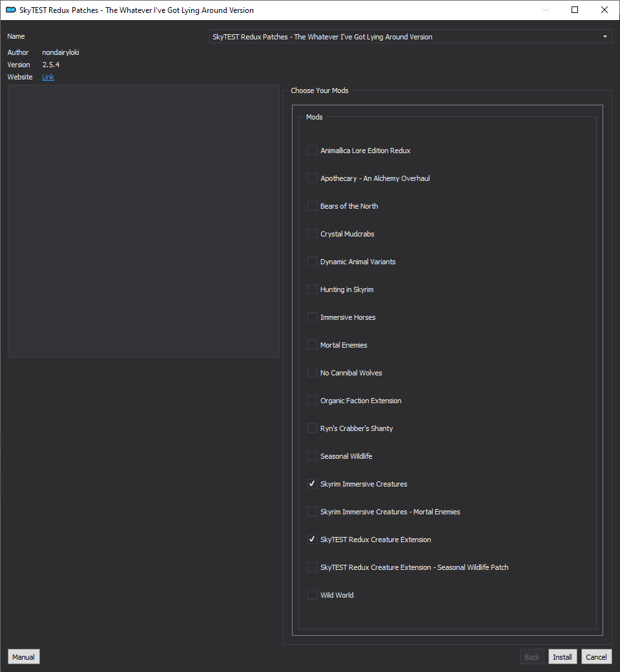Viewport: 620px width, 672px height.
Task: Click the Install button
Action: coord(562,657)
